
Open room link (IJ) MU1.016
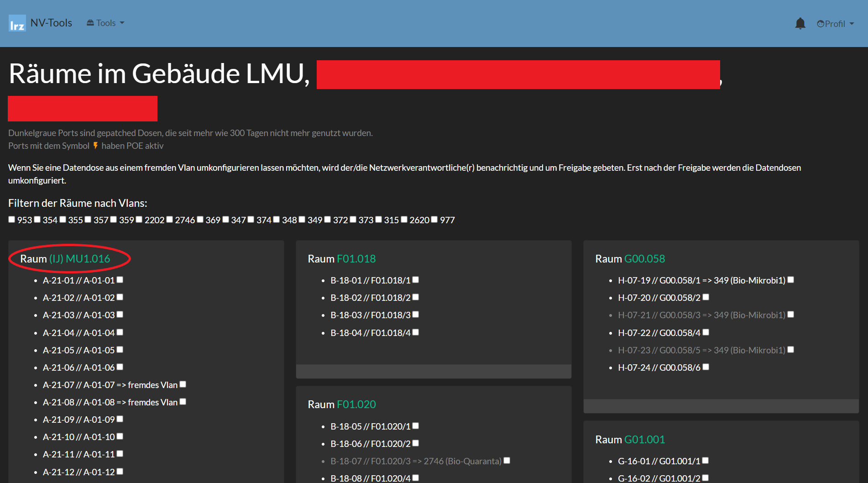coord(79,259)
